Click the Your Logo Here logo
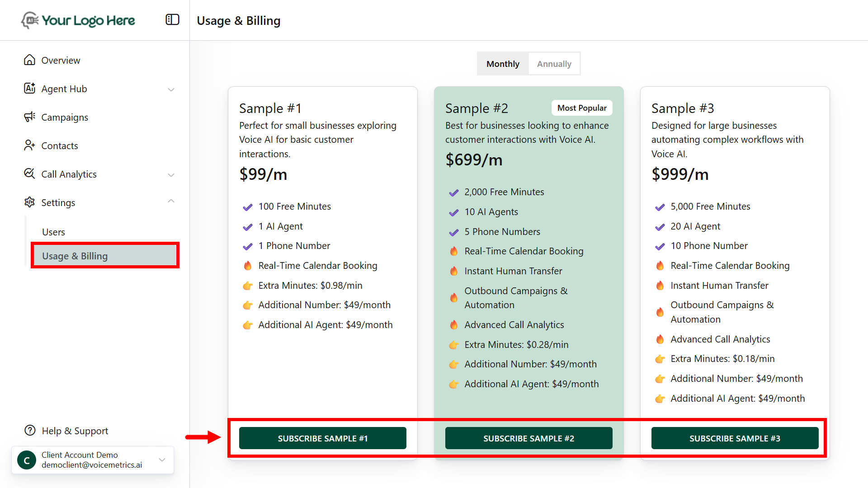 [78, 20]
